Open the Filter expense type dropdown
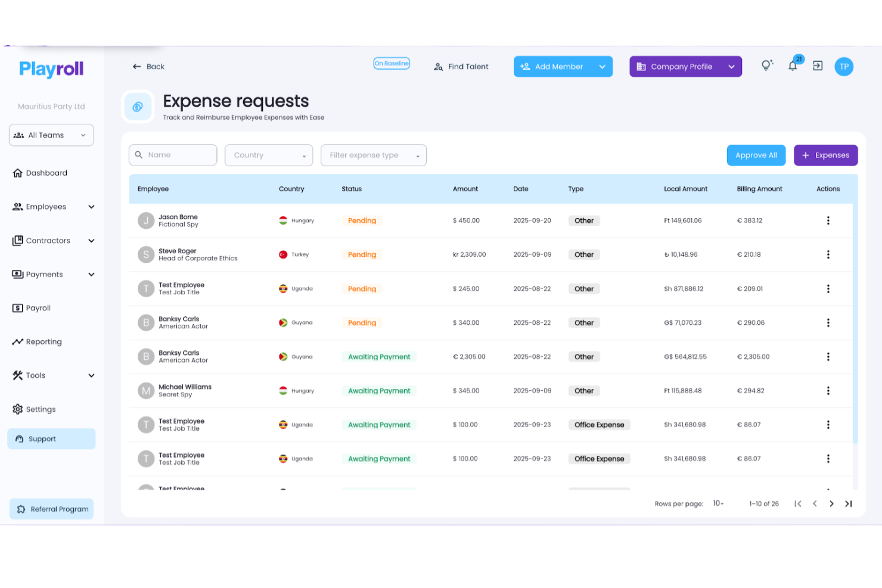Viewport: 882px width, 588px height. point(373,155)
